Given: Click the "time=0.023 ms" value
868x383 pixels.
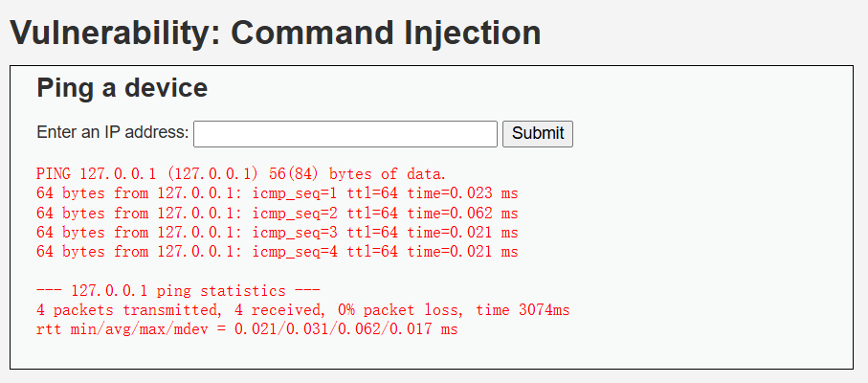Looking at the screenshot, I should [462, 193].
